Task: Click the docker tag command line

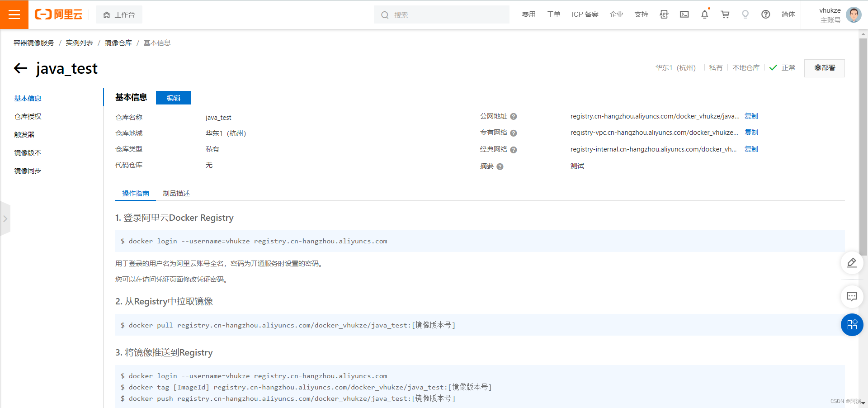Action: (306, 387)
